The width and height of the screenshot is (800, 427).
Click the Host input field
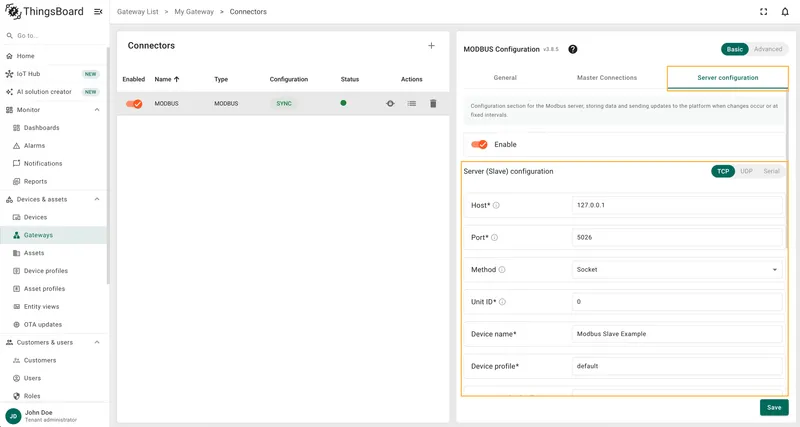click(x=677, y=205)
